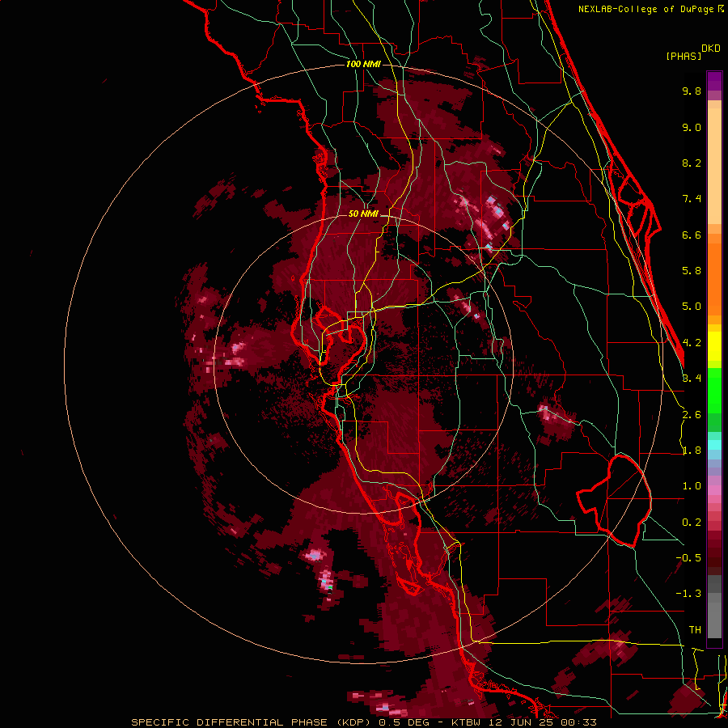The image size is (728, 728).
Task: Click the TH threshold label
Action: click(695, 630)
